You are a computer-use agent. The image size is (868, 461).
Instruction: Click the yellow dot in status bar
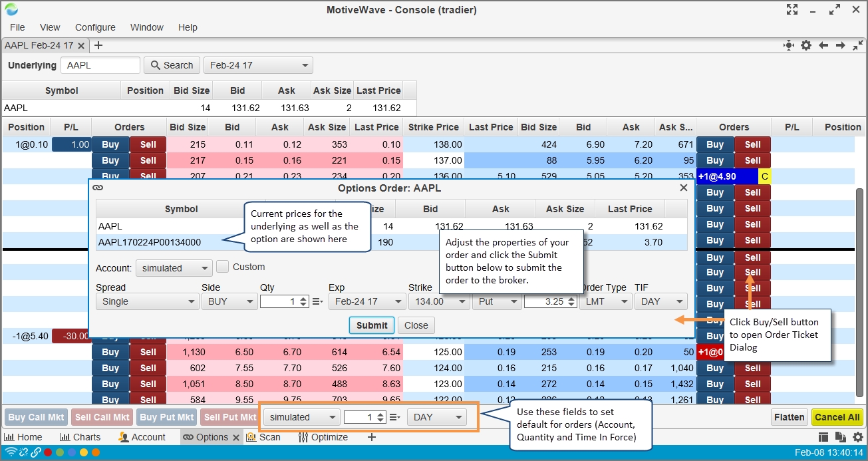click(x=84, y=452)
